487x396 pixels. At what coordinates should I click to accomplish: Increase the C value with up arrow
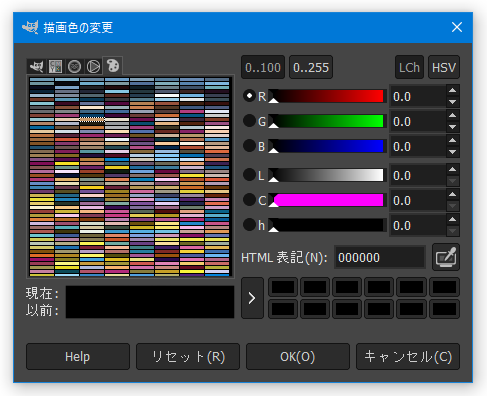click(452, 194)
